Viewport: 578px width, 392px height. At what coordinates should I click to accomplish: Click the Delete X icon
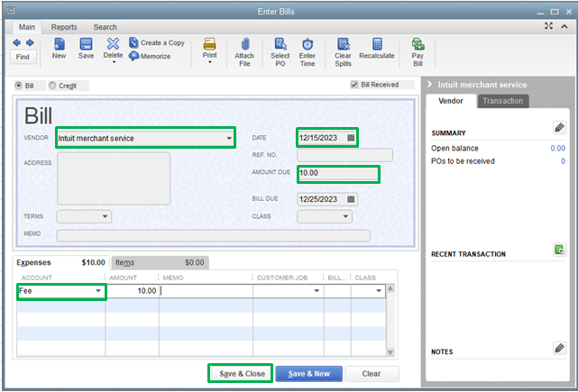113,44
